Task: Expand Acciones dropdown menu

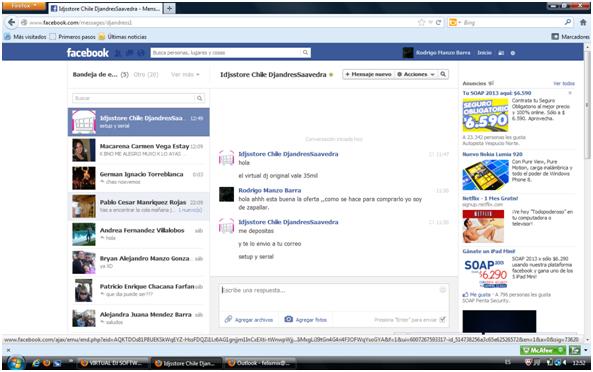Action: coord(415,74)
